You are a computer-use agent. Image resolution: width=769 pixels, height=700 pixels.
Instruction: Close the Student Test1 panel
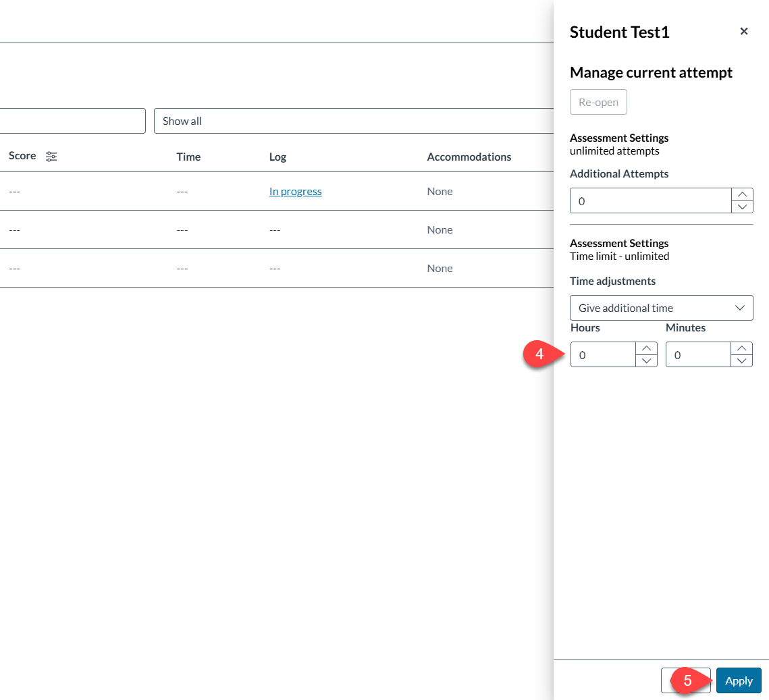point(744,32)
